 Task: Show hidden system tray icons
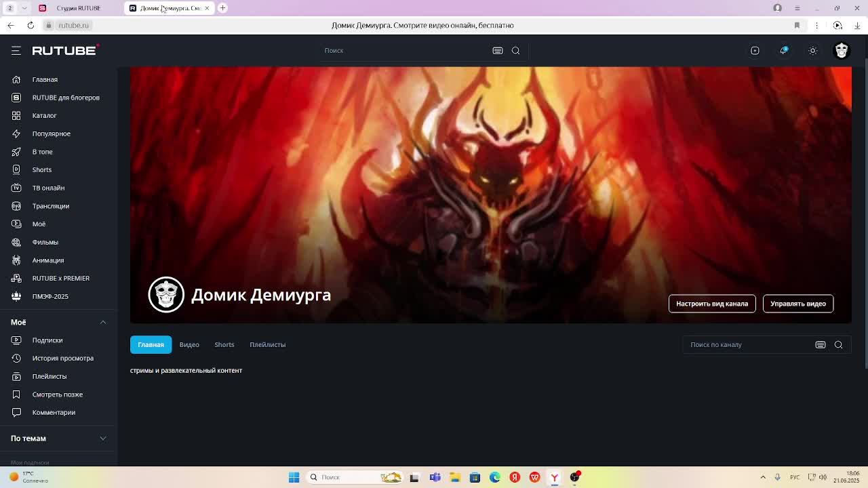tap(763, 477)
